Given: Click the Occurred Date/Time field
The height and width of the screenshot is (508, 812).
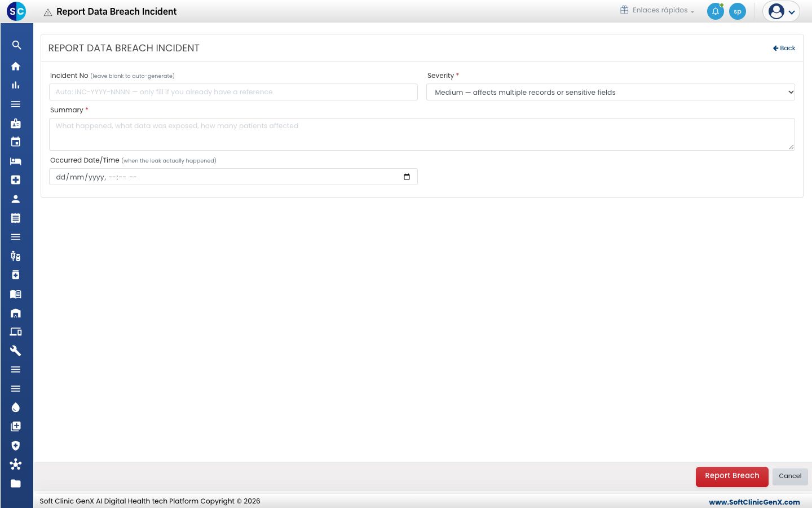Looking at the screenshot, I should pyautogui.click(x=233, y=177).
